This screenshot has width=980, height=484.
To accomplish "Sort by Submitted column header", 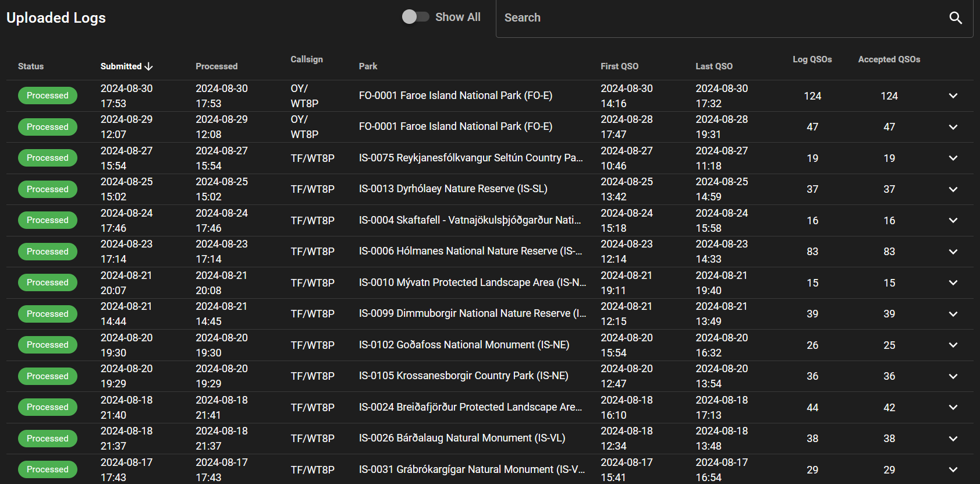I will point(121,66).
